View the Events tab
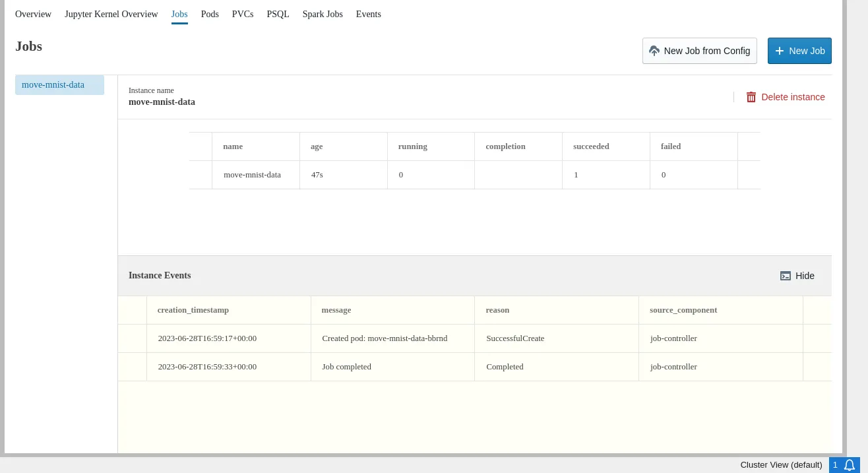Image resolution: width=868 pixels, height=473 pixels. click(369, 14)
